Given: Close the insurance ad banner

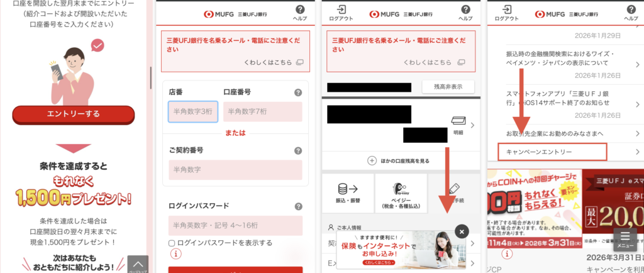Looking at the screenshot, I should (x=461, y=231).
